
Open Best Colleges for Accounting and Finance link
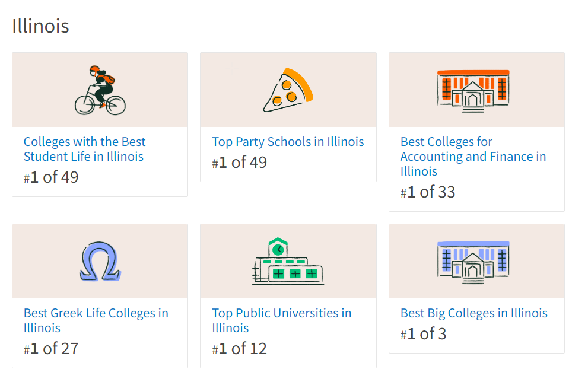coord(473,157)
